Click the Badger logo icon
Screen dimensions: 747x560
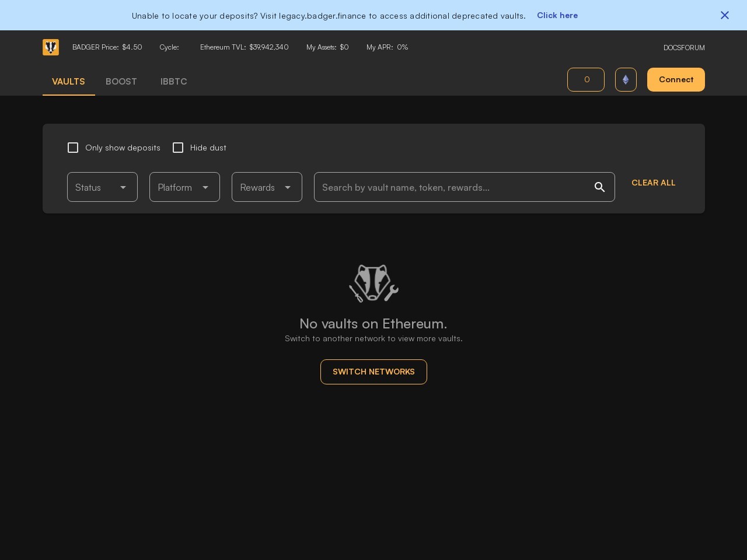point(51,47)
